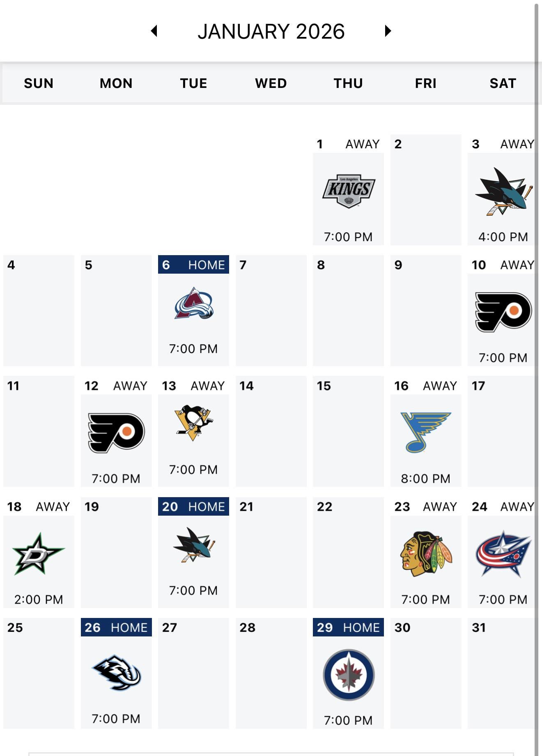The image size is (542, 756).
Task: Advance to next month arrow
Action: [388, 31]
